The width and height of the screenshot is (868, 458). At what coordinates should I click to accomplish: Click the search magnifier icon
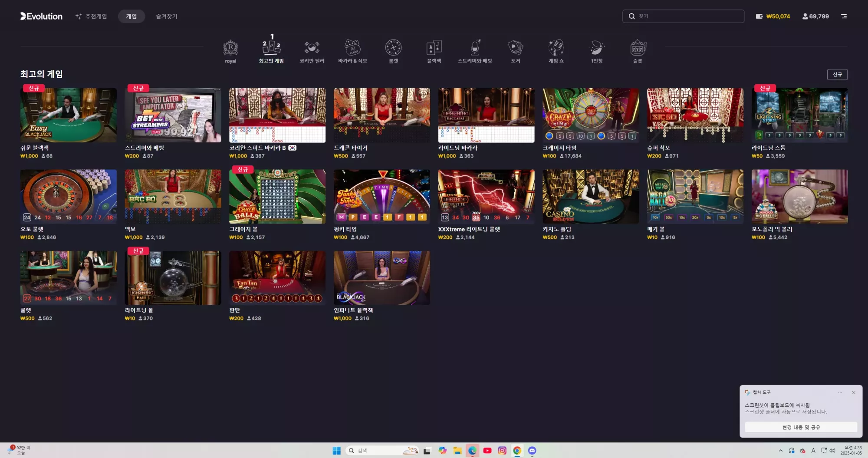click(x=631, y=16)
